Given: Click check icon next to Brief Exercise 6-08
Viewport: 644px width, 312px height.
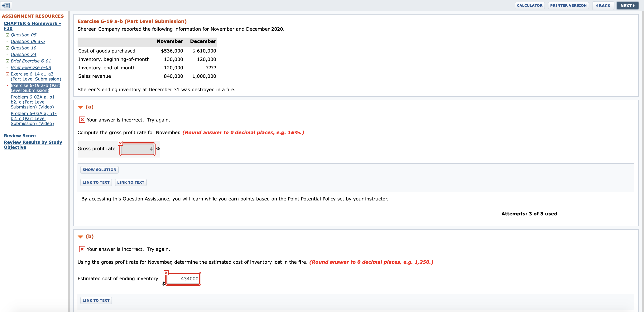Looking at the screenshot, I should pos(7,68).
